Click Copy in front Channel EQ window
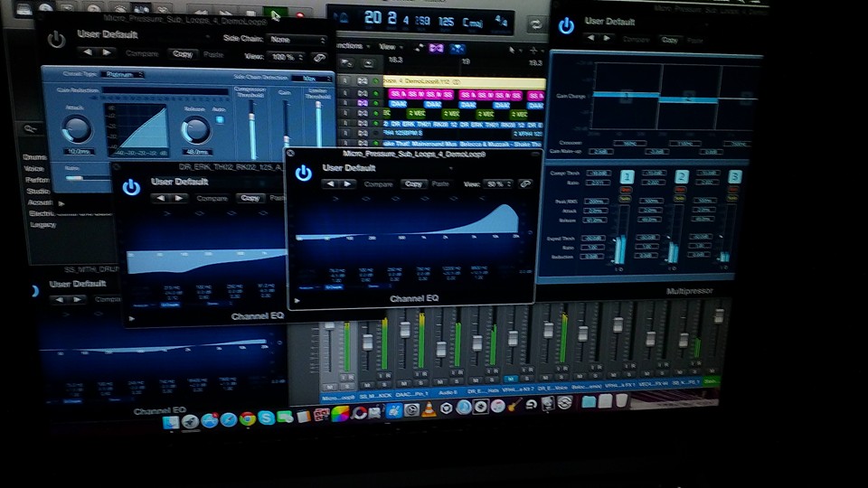The image size is (868, 488). click(413, 183)
